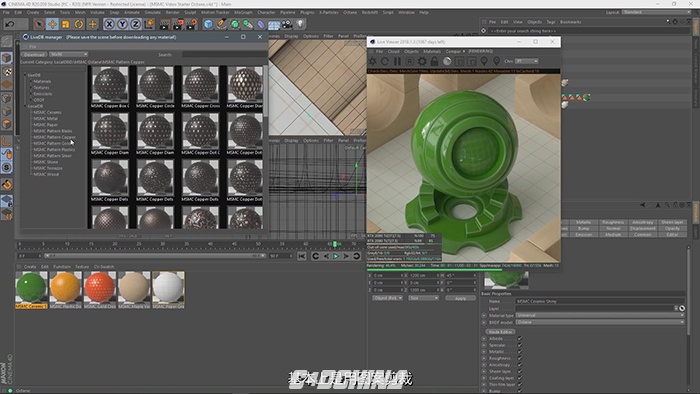The width and height of the screenshot is (700, 394).
Task: Add a light object
Action: [x=300, y=24]
